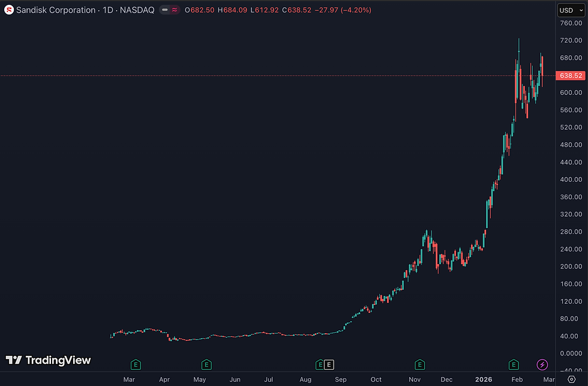The width and height of the screenshot is (588, 386).
Task: Click the Sandisk logo icon
Action: (x=9, y=10)
